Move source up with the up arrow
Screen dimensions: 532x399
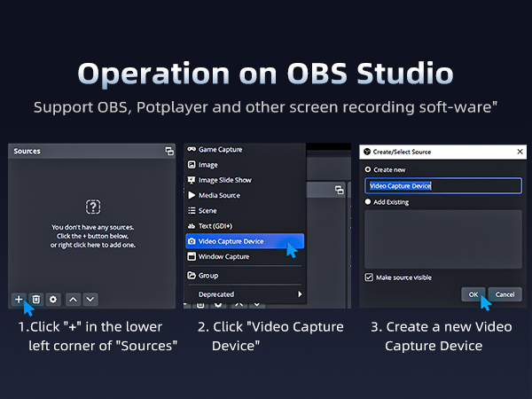[74, 300]
